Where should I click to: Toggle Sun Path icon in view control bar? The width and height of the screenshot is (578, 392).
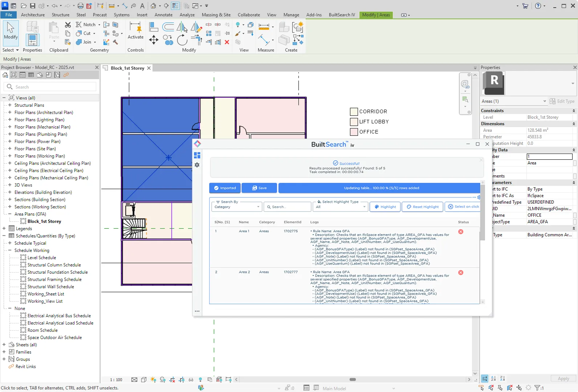(x=153, y=380)
